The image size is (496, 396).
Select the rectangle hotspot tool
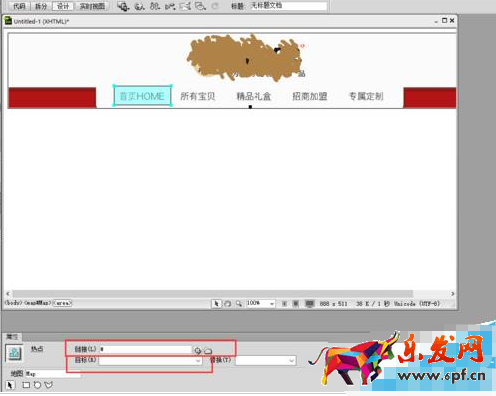pyautogui.click(x=26, y=385)
